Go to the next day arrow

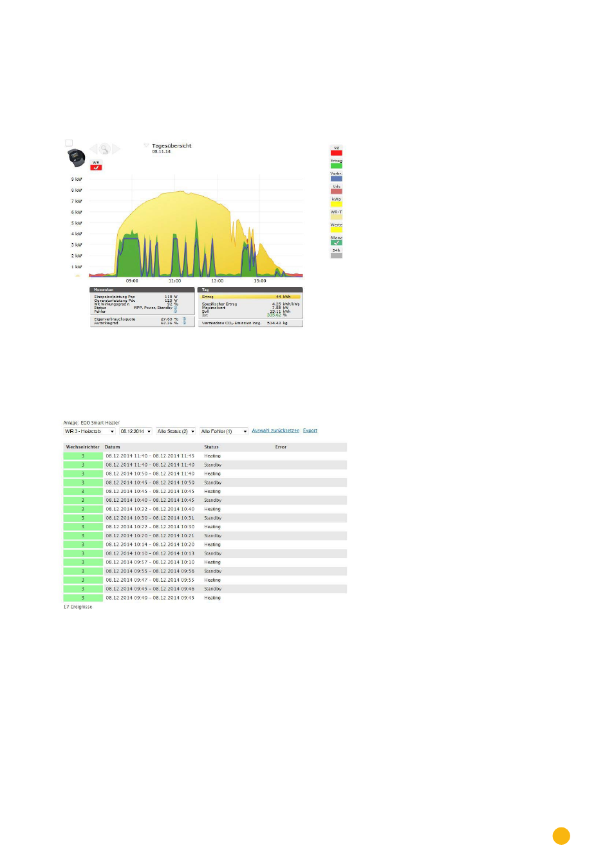point(116,149)
